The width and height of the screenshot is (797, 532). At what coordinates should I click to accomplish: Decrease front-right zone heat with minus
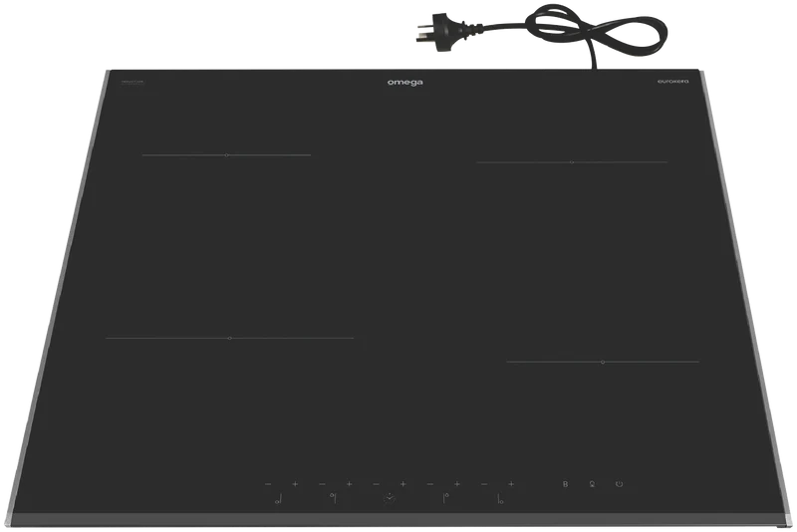tap(484, 484)
